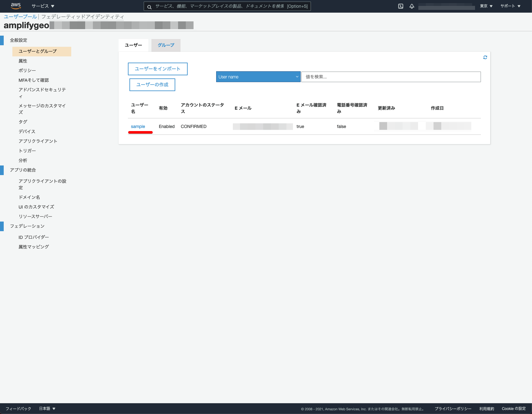Open リソースサーバー in sidebar
Image resolution: width=532 pixels, height=414 pixels.
pos(35,217)
